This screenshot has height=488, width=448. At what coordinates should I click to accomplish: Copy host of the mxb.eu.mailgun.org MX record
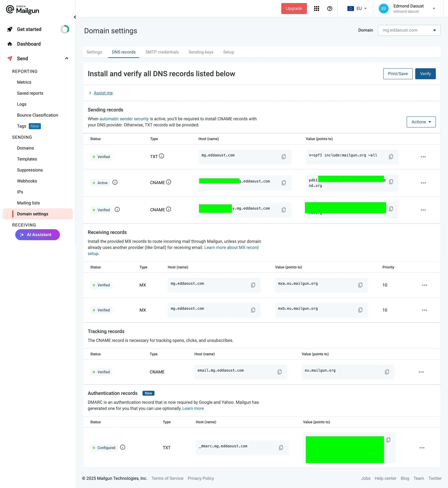(x=253, y=310)
